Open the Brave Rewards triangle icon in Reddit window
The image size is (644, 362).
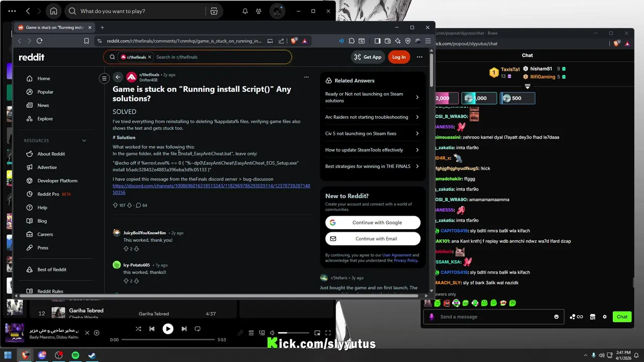click(305, 41)
